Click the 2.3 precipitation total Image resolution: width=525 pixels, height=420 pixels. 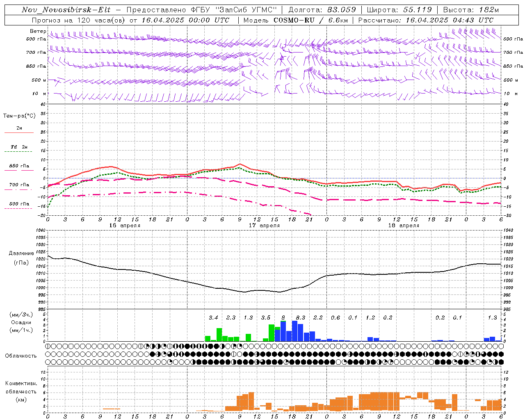click(231, 317)
